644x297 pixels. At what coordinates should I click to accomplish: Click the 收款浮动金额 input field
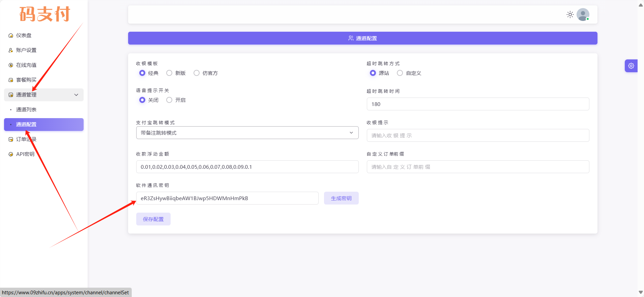click(x=247, y=167)
